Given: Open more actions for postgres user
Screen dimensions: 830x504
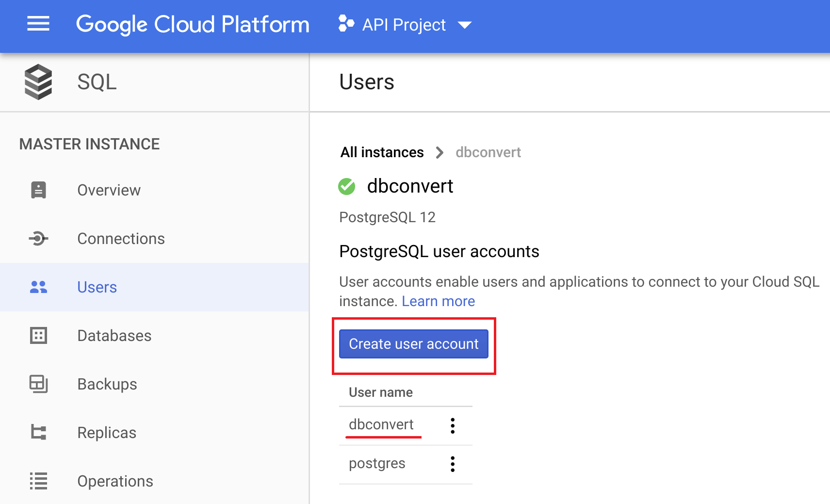Looking at the screenshot, I should pyautogui.click(x=453, y=464).
